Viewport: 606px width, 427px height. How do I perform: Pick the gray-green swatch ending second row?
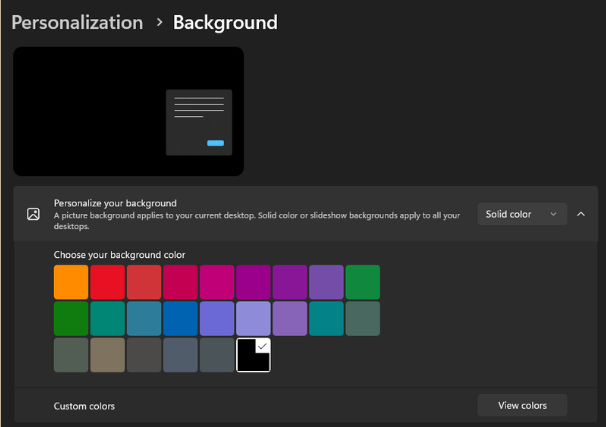pos(363,318)
